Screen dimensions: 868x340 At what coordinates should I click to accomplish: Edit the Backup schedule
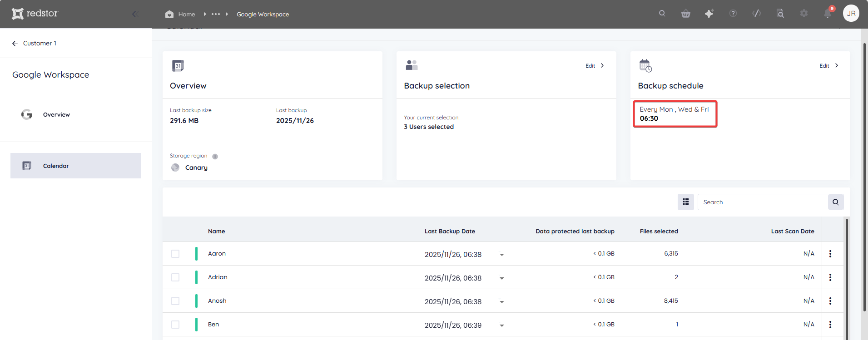pos(824,66)
